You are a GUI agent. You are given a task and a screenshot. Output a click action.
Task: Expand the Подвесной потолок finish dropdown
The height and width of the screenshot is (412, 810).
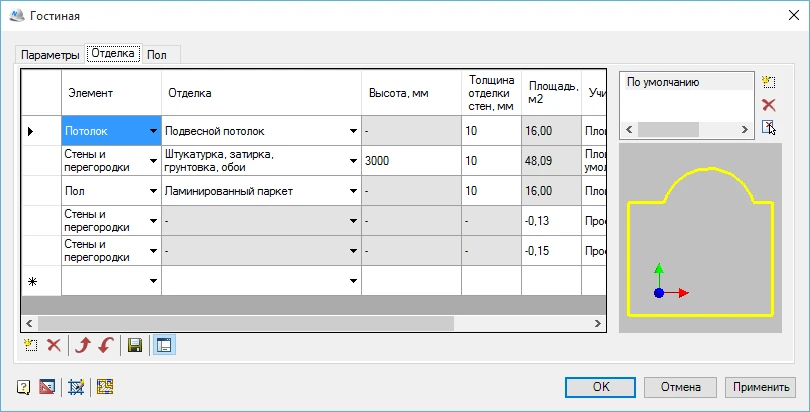coord(353,131)
